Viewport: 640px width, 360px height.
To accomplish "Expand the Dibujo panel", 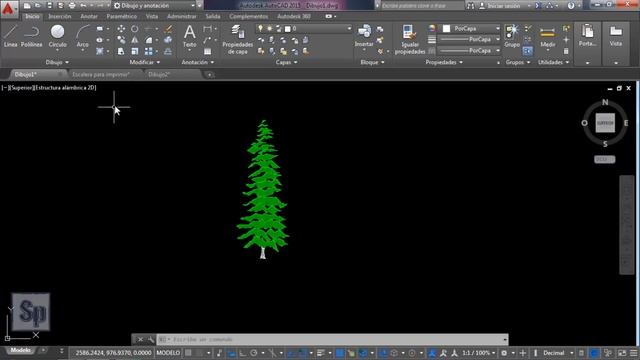I will tap(57, 62).
